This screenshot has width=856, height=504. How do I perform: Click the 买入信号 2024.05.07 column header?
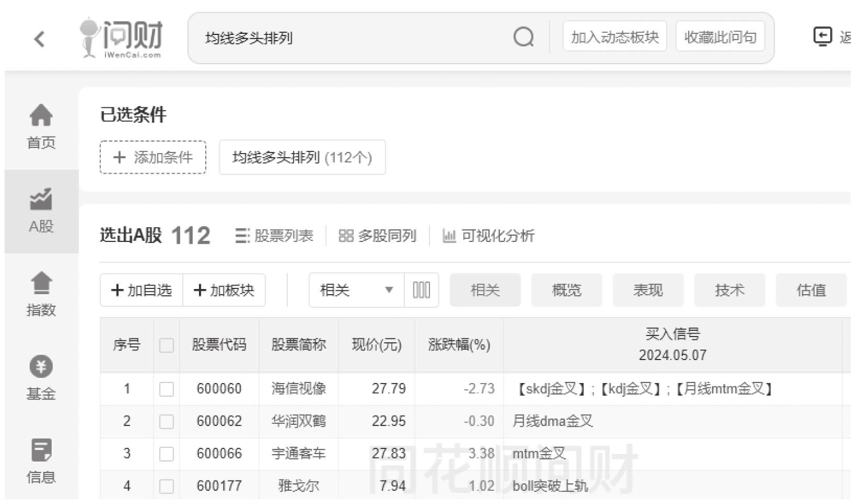[673, 345]
